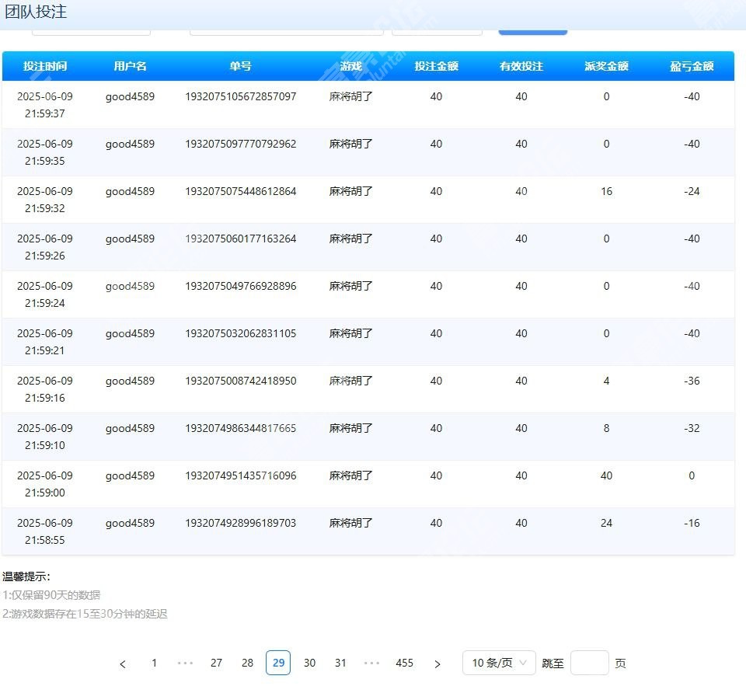Open page 31 of results
Screen dimensions: 746x700
340,663
